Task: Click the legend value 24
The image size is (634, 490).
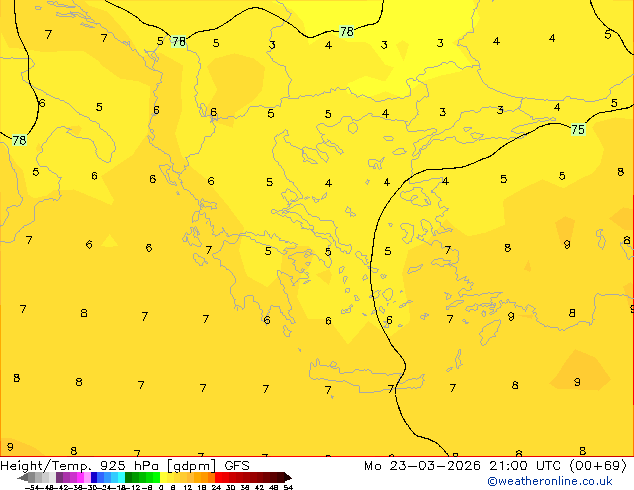Action: click(216, 487)
